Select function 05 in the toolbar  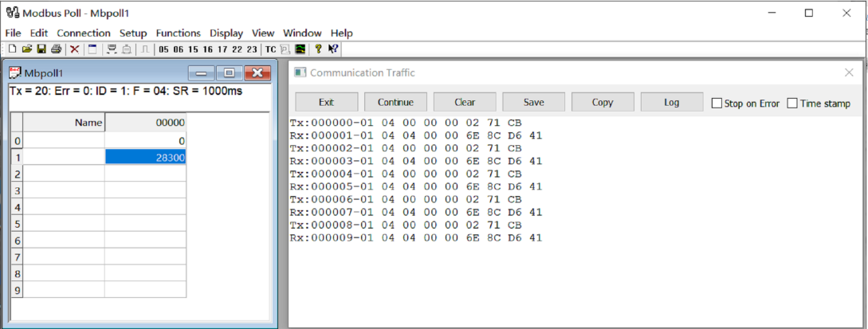tap(163, 49)
